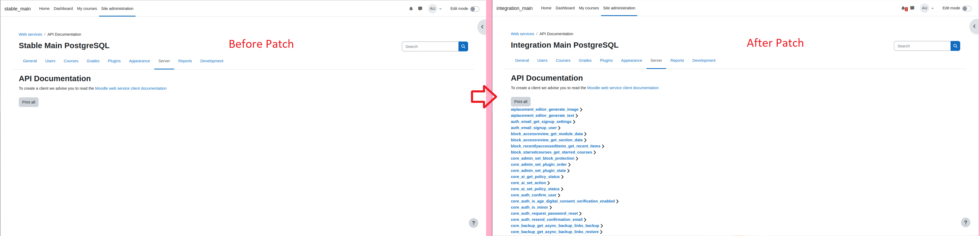
Task: Open notifications bell in integration_main window
Action: (x=903, y=8)
